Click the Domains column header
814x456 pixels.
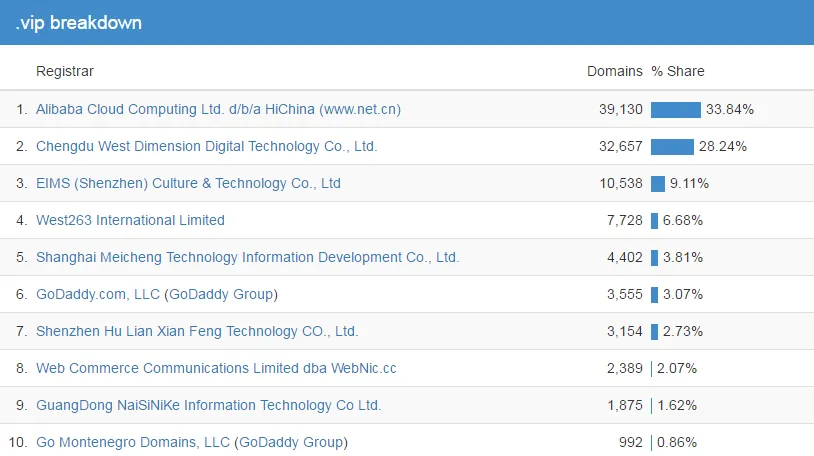(x=615, y=71)
